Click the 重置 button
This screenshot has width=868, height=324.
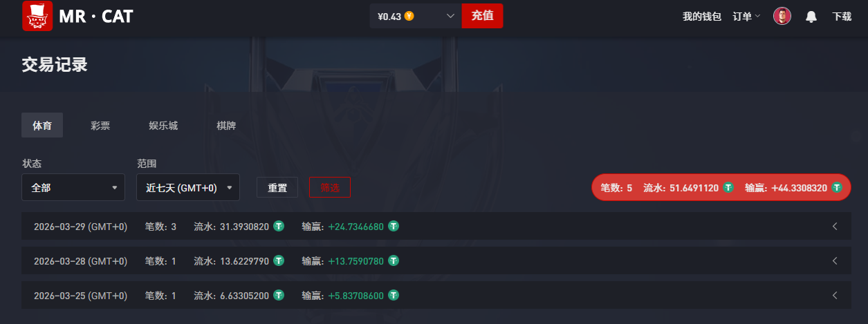coord(277,187)
